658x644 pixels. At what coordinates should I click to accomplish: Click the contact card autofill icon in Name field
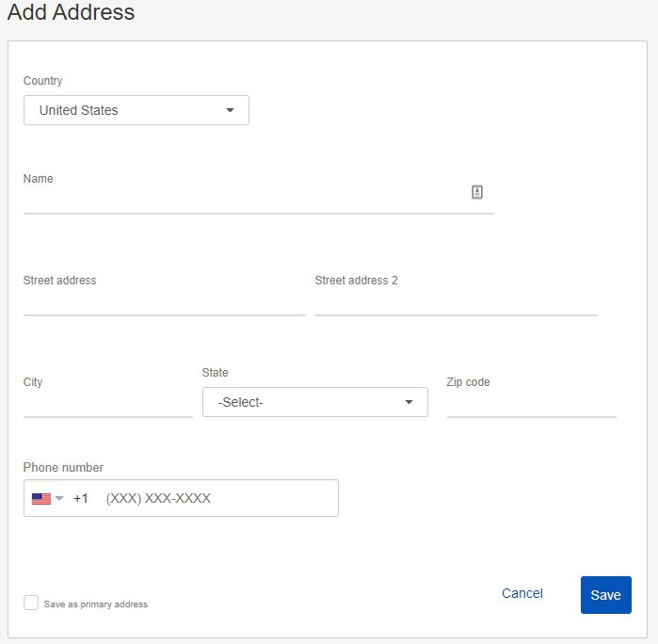476,192
